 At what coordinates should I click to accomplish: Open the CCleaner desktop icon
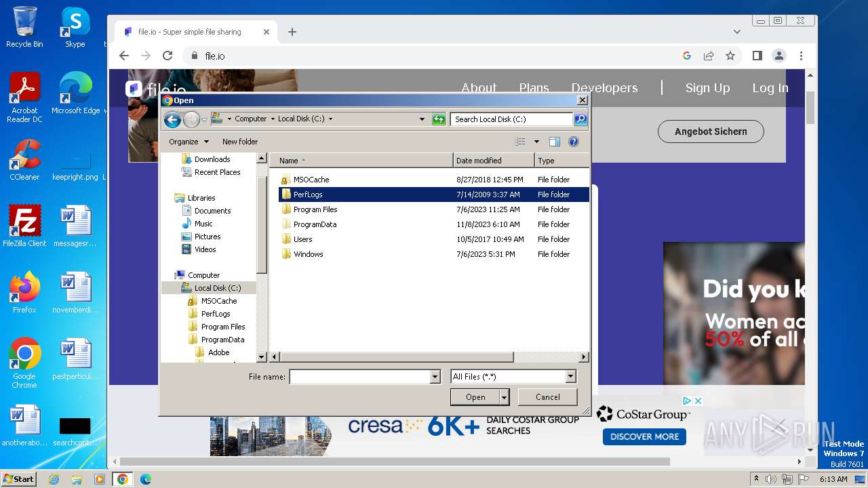[x=24, y=160]
